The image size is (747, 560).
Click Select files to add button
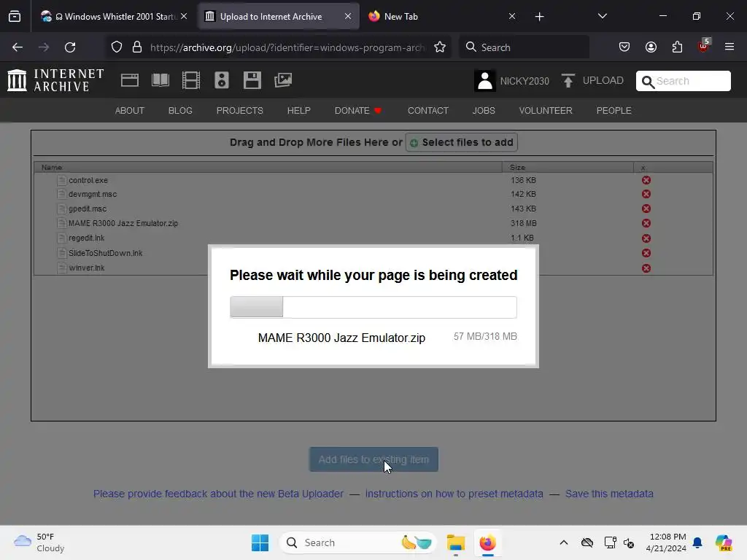point(462,142)
